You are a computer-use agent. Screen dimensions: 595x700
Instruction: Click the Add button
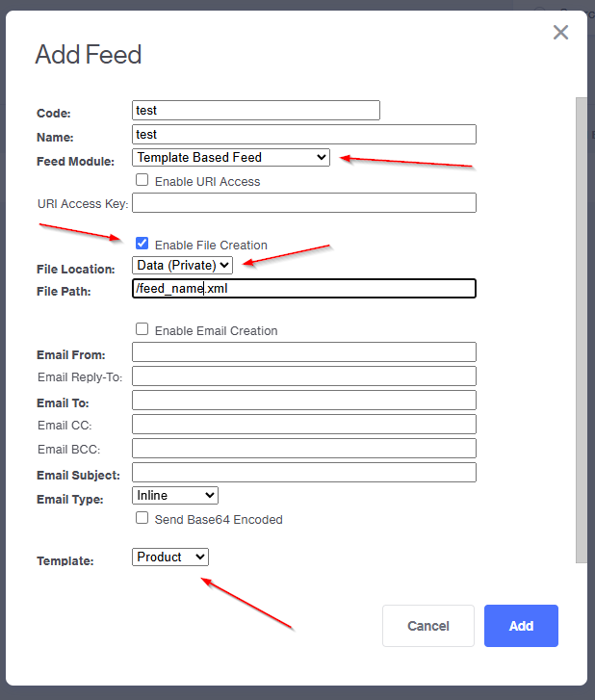(521, 626)
